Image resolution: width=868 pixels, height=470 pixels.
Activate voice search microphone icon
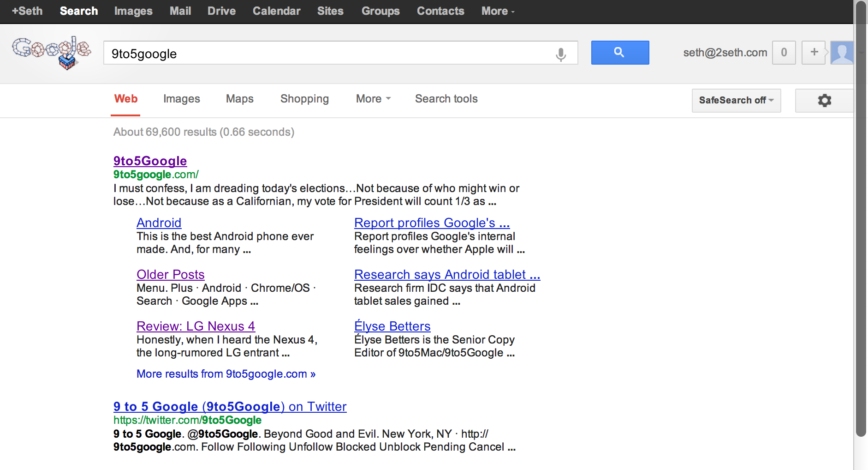point(561,54)
